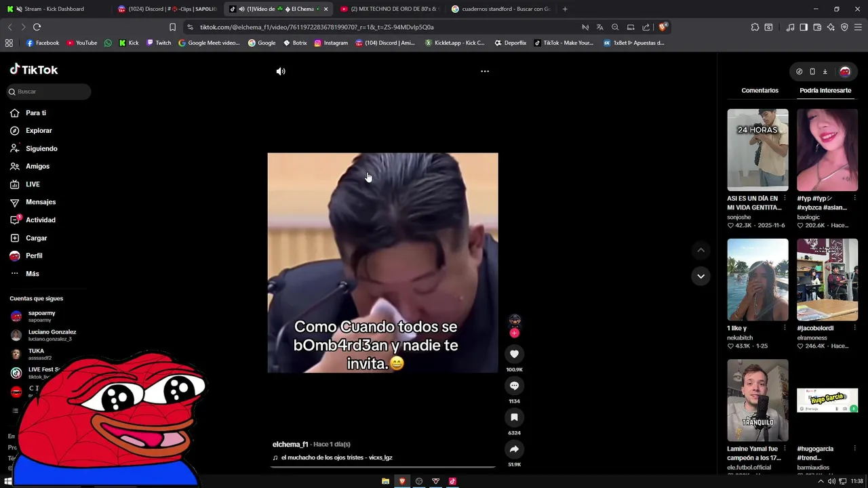This screenshot has height=488, width=868.
Task: Open Brave hamburger main menu
Action: (x=858, y=27)
